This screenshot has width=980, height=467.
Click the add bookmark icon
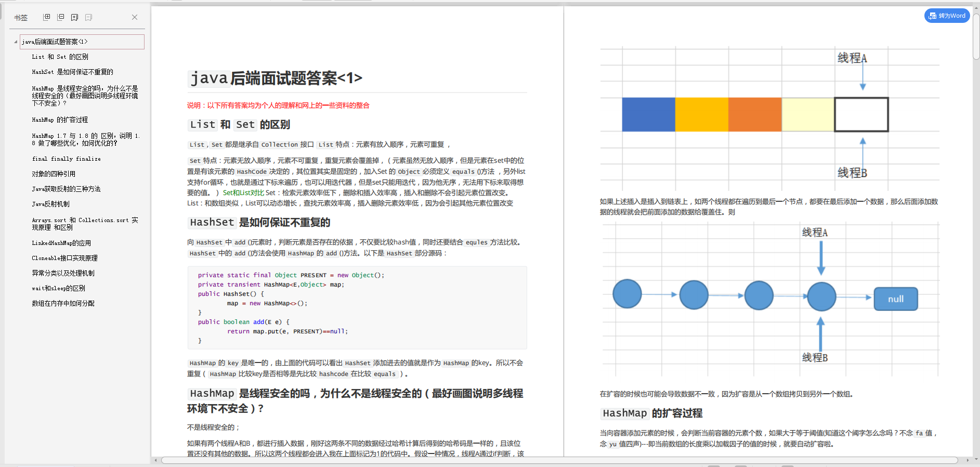click(74, 17)
